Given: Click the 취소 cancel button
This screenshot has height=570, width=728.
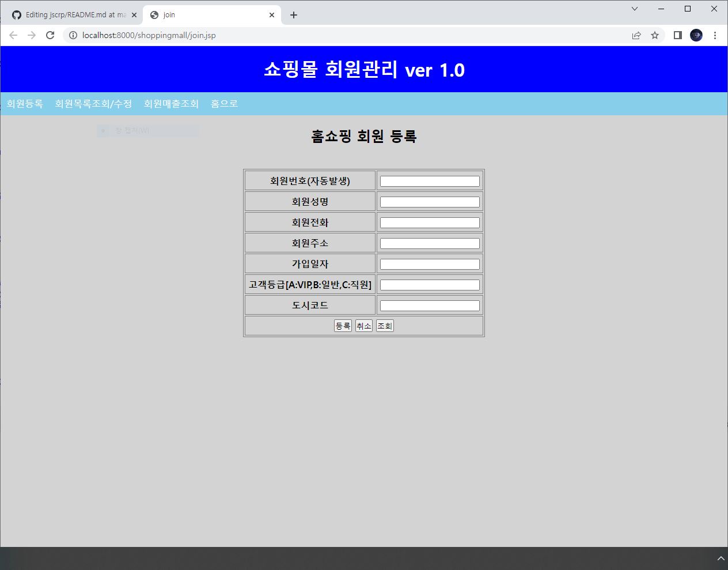Looking at the screenshot, I should tap(364, 325).
